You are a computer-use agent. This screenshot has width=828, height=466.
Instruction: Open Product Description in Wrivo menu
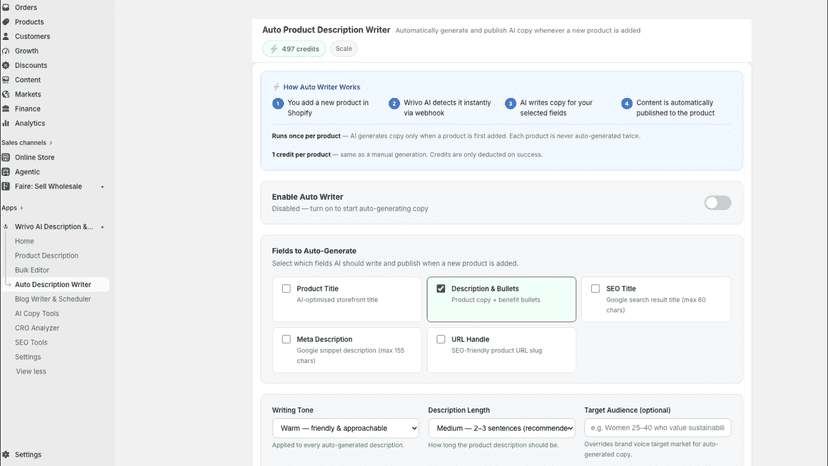point(46,255)
